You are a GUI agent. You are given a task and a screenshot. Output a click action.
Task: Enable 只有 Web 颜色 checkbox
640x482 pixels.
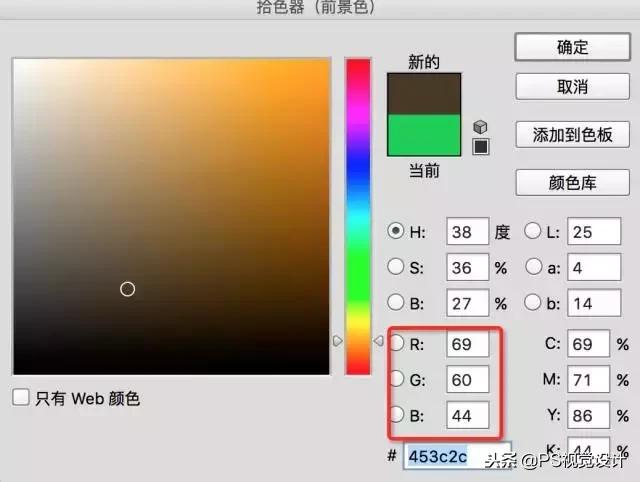[21, 398]
